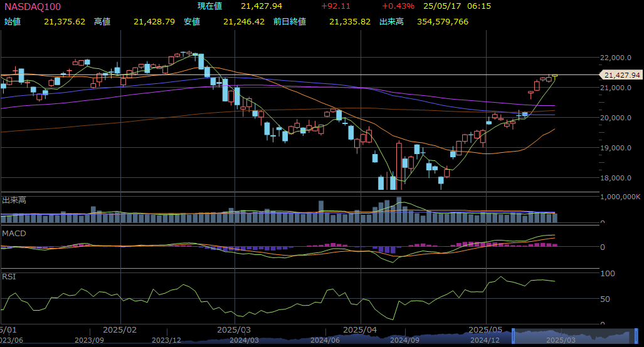Click the 高値 label
Viewport: 644px width, 347px height.
102,22
